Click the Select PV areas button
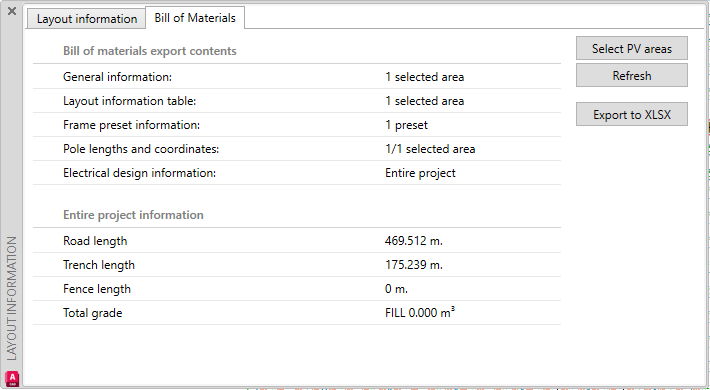The height and width of the screenshot is (390, 710). pyautogui.click(x=632, y=48)
